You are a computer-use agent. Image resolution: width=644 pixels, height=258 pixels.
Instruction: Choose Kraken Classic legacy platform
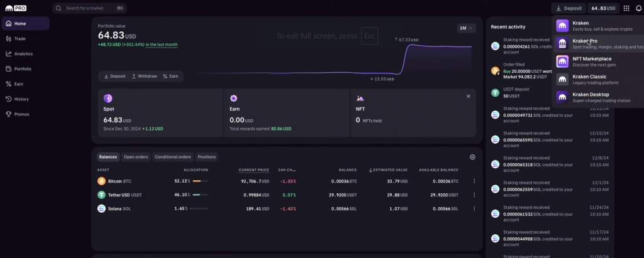599,79
